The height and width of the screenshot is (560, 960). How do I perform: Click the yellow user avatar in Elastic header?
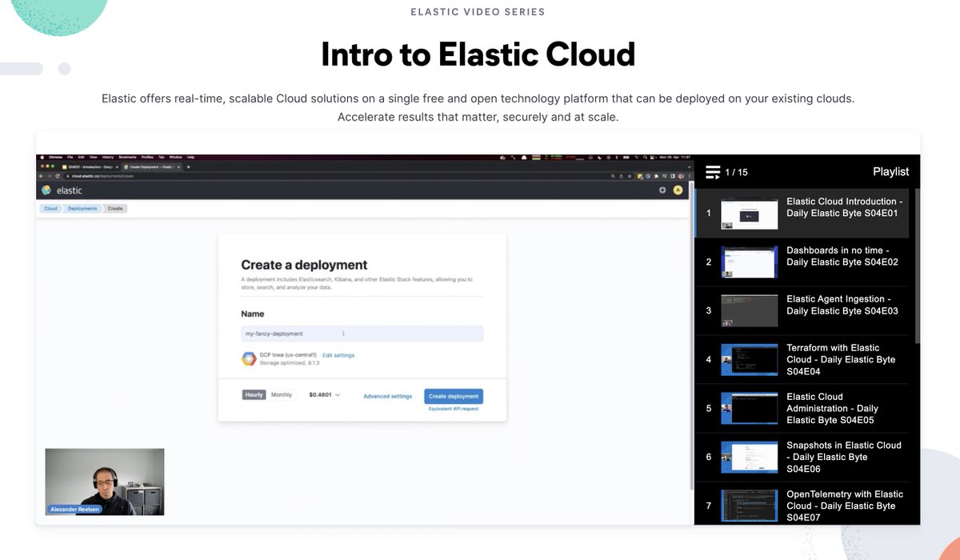click(678, 190)
